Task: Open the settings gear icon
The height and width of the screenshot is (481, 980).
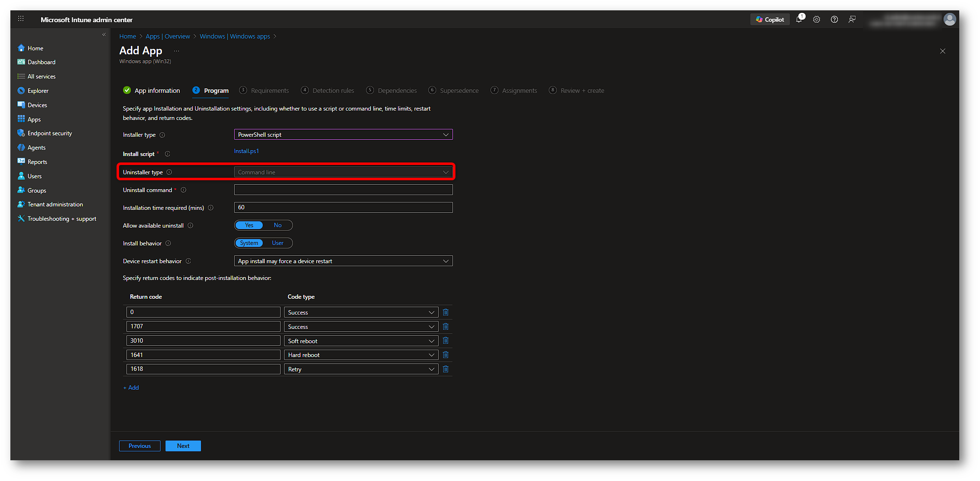Action: point(817,20)
